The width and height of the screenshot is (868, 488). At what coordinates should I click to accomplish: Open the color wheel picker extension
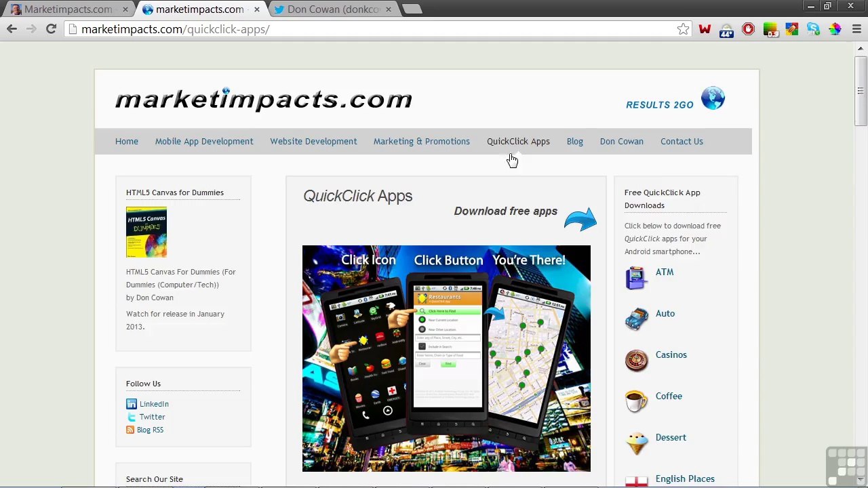coord(835,29)
